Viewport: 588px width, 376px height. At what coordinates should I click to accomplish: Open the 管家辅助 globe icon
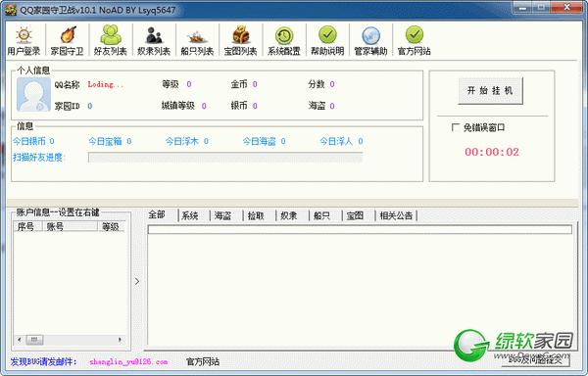pos(370,40)
